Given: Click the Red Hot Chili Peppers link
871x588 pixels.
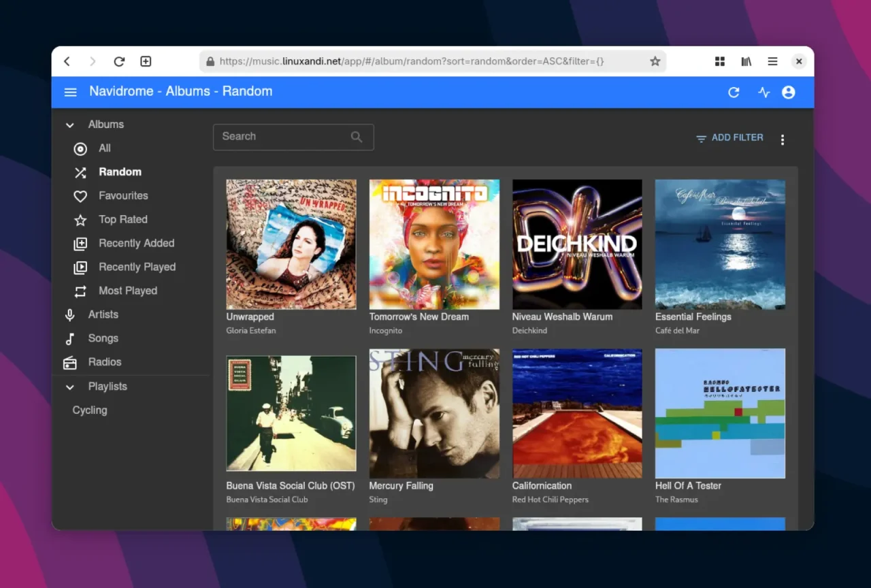Looking at the screenshot, I should click(x=550, y=500).
